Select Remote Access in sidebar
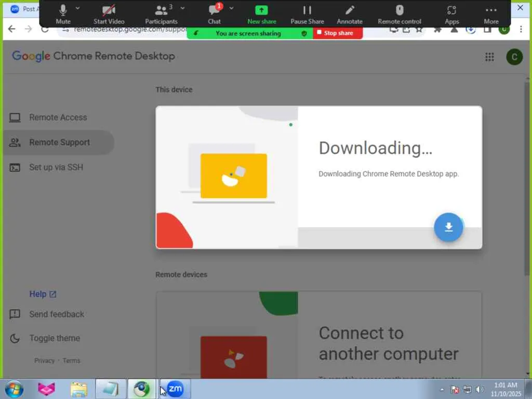This screenshot has width=532, height=399. [58, 117]
